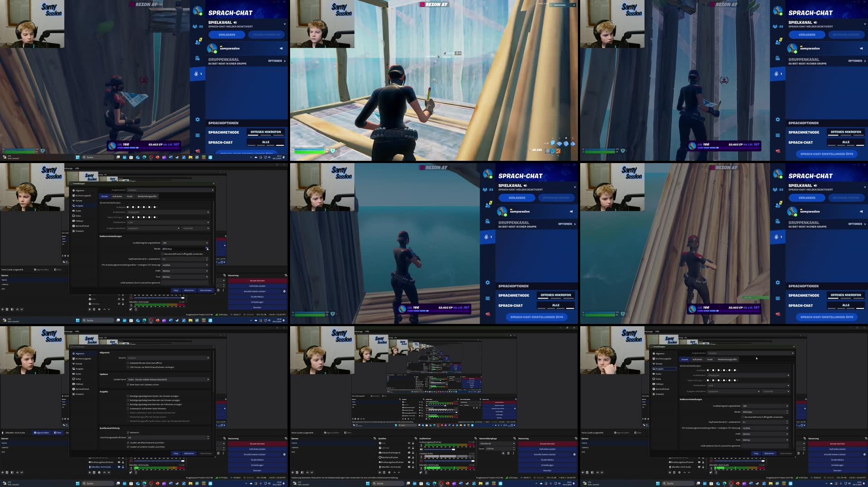The width and height of the screenshot is (868, 487).
Task: Hide the Videoaufnahmegerät source via its eye icon
Action: 409,453
